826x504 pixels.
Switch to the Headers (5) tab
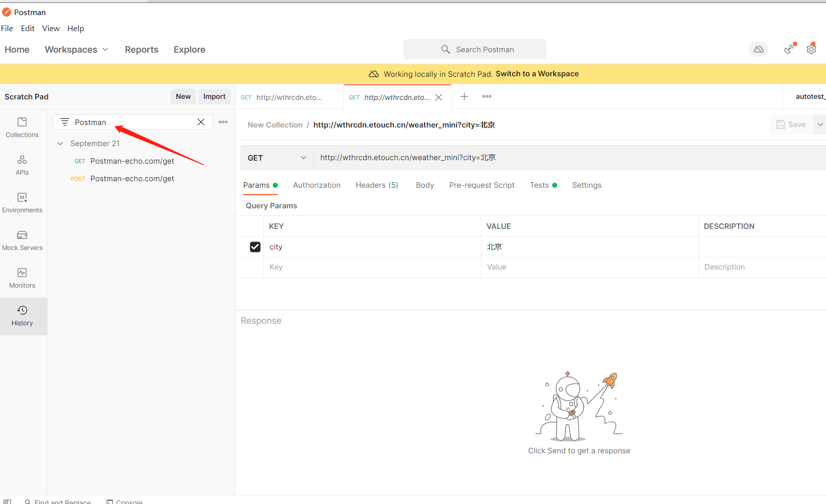377,185
